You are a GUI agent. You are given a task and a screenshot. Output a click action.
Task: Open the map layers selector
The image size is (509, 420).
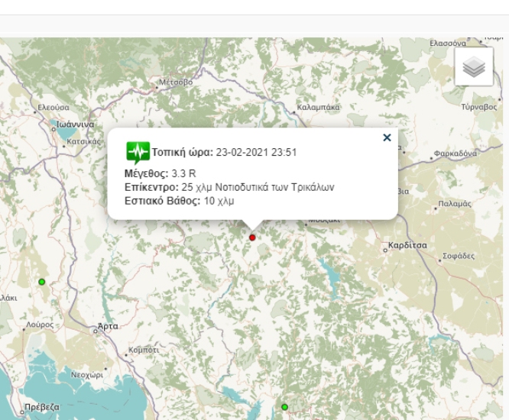474,67
